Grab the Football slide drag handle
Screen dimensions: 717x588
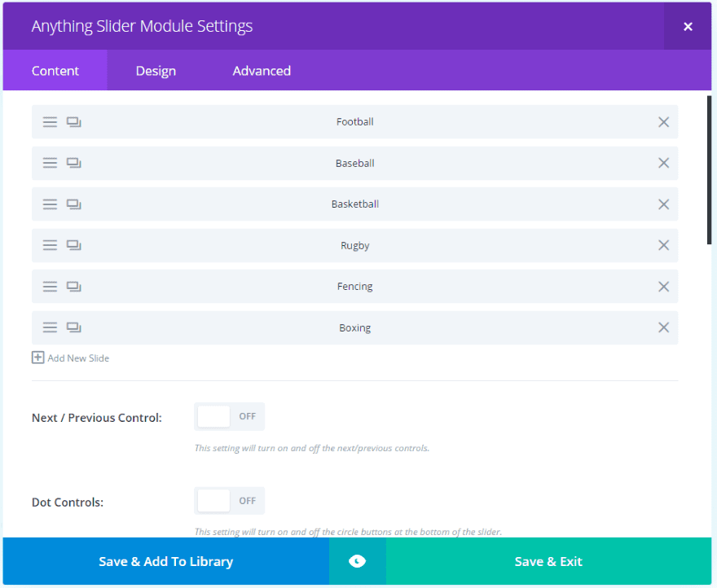pyautogui.click(x=50, y=122)
